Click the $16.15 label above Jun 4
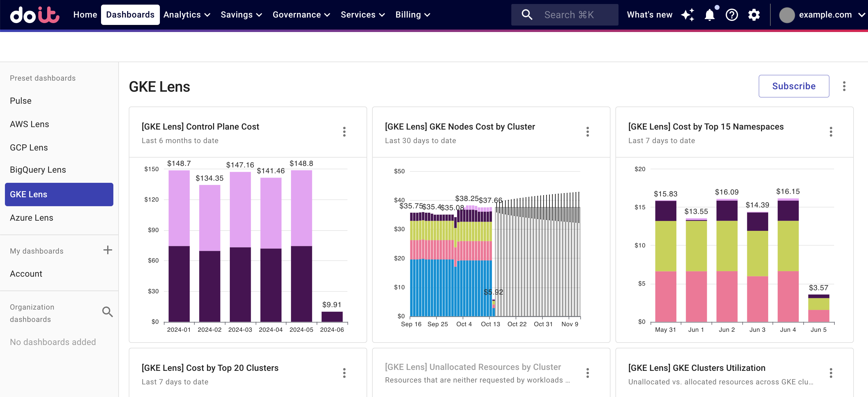This screenshot has height=397, width=868. 788,191
